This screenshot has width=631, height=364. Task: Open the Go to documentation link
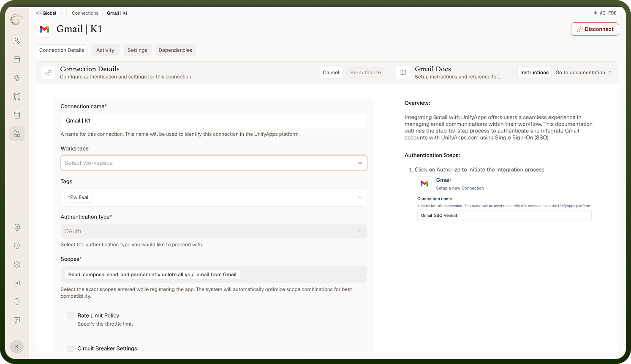pyautogui.click(x=583, y=73)
